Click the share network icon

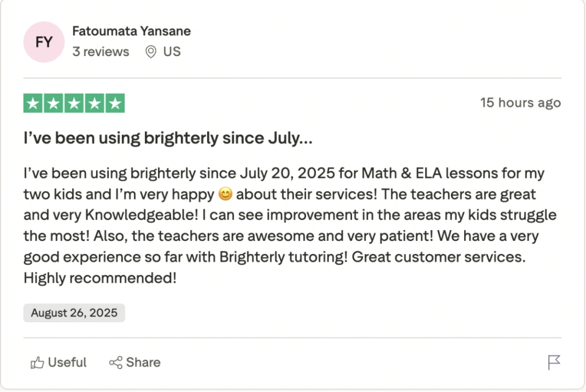pyautogui.click(x=116, y=362)
